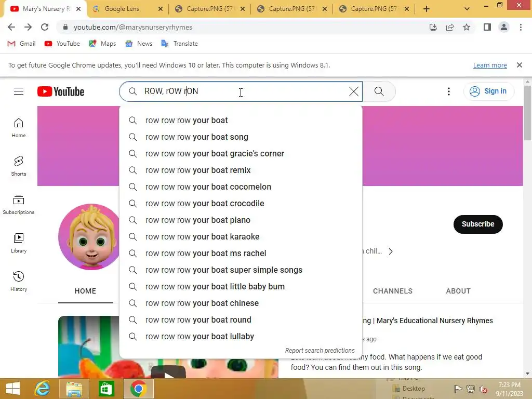This screenshot has width=532, height=399.
Task: Pick the "little baby bum" suggestion
Action: pos(241,287)
